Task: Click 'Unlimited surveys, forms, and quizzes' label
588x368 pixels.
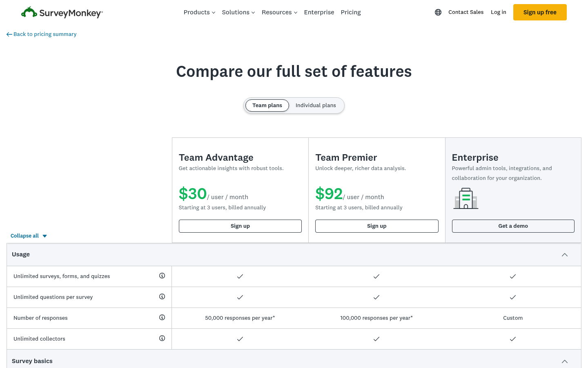Action: click(x=62, y=276)
